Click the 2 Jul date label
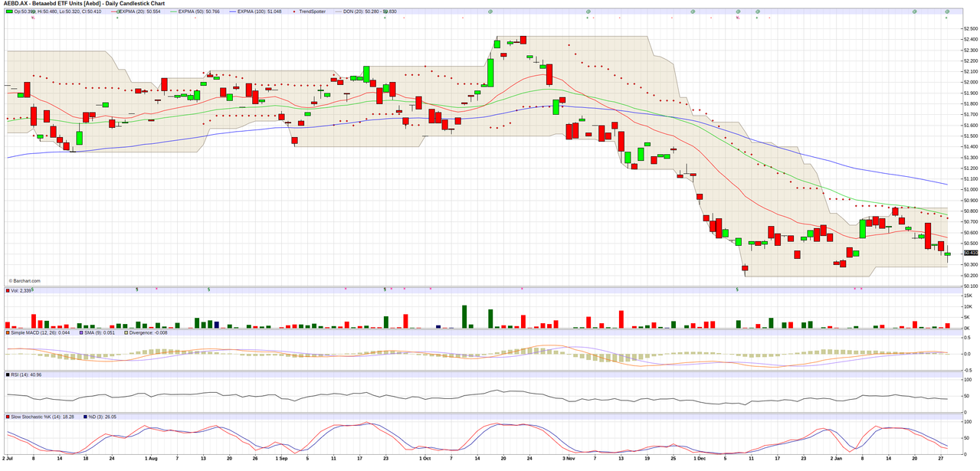This screenshot has height=471, width=980. click(x=8, y=458)
